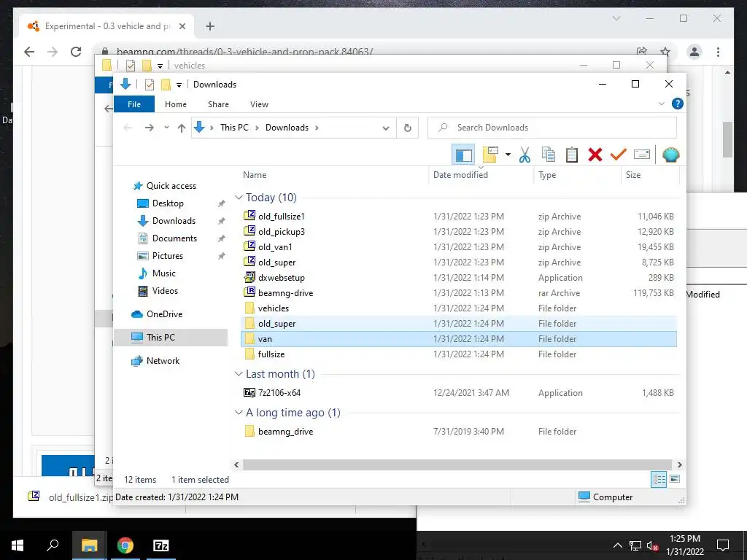
Task: Open address bar history dropdown
Action: click(x=386, y=128)
